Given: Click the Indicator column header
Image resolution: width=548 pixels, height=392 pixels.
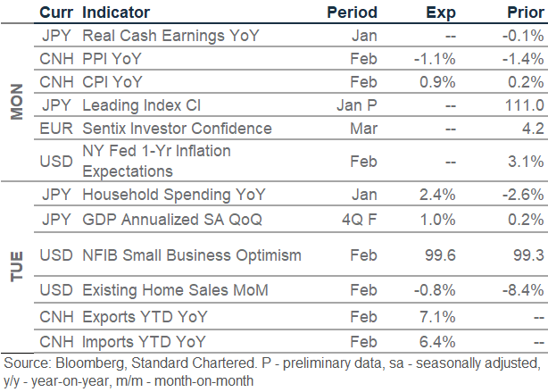Looking at the screenshot, I should coord(115,13).
